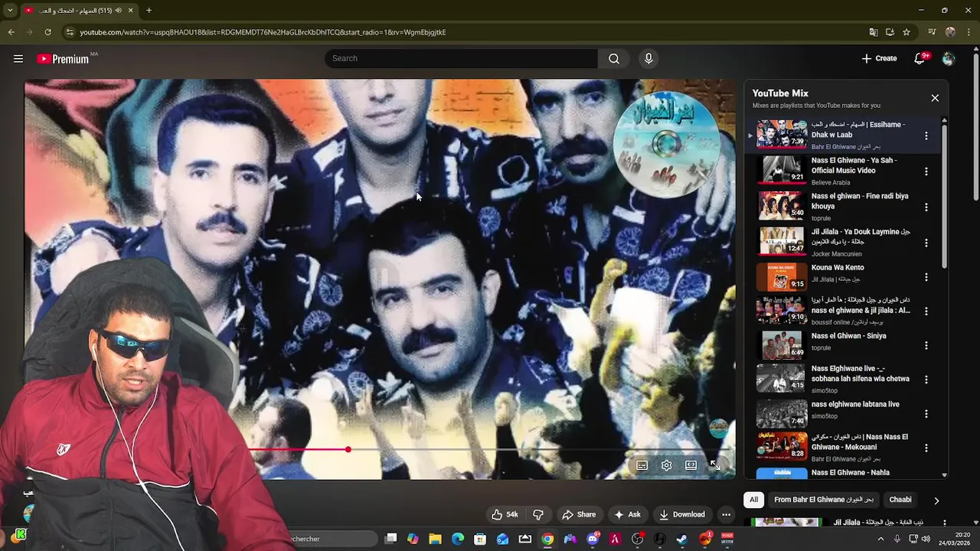The height and width of the screenshot is (551, 980).
Task: Open the YouTube account avatar menu
Action: click(949, 59)
